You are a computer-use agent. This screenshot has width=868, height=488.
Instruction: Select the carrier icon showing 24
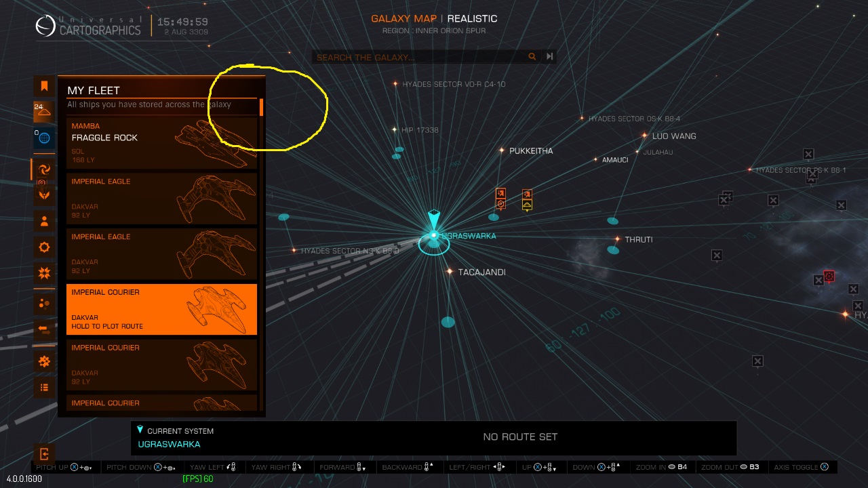44,111
